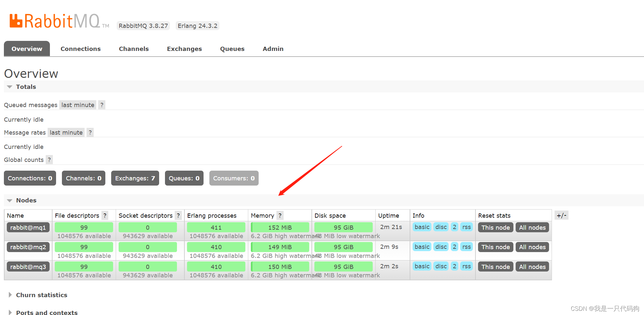Click the Socket descriptors help icon
This screenshot has width=644, height=315.
click(x=178, y=215)
